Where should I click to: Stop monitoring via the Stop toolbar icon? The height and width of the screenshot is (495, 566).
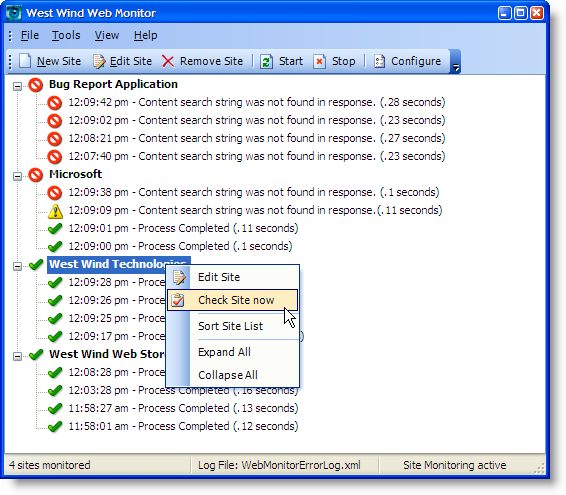(x=319, y=61)
